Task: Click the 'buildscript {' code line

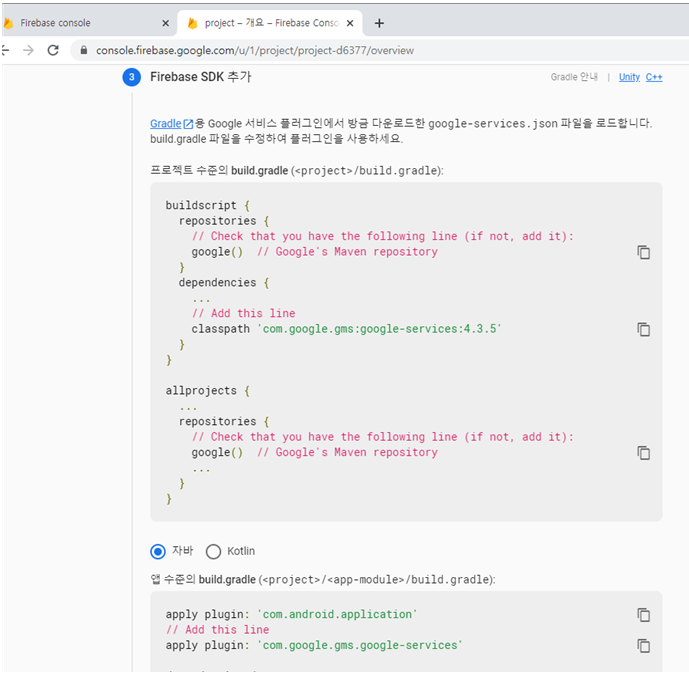Action: (207, 205)
